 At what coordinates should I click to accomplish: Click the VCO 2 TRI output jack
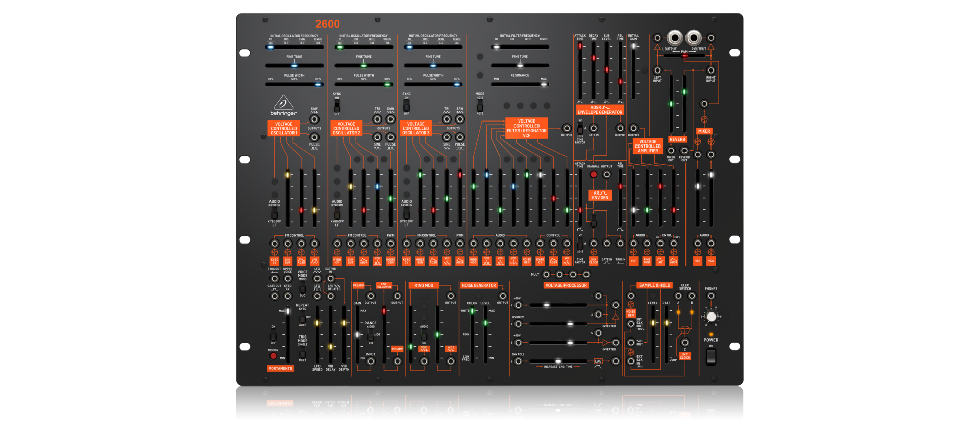[x=377, y=119]
